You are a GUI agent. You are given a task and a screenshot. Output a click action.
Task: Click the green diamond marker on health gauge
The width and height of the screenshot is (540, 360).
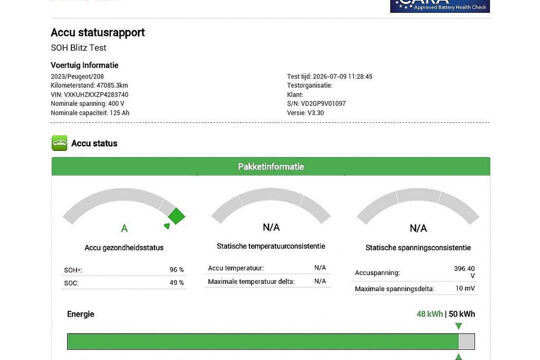177,216
